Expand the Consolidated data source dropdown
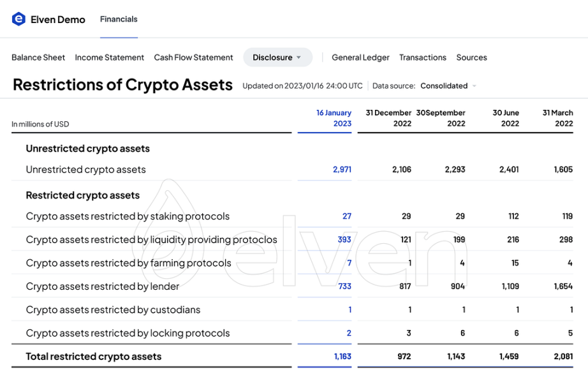The width and height of the screenshot is (588, 388). click(448, 86)
